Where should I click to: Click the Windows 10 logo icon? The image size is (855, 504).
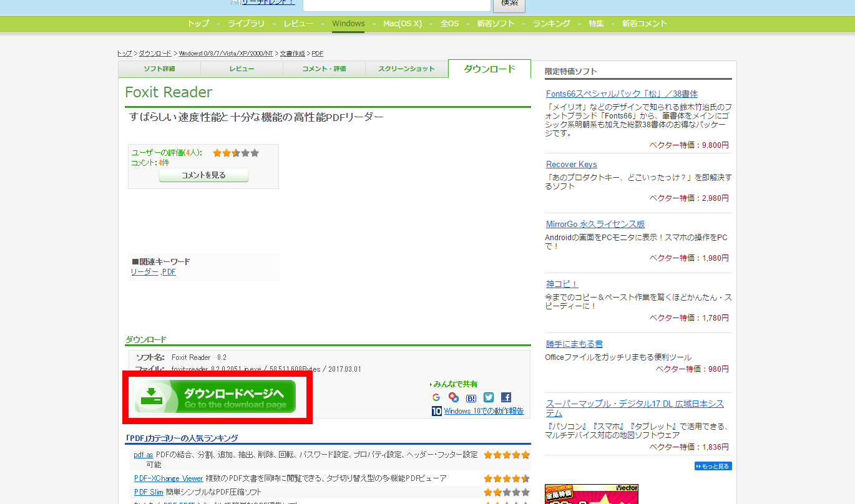[x=437, y=411]
